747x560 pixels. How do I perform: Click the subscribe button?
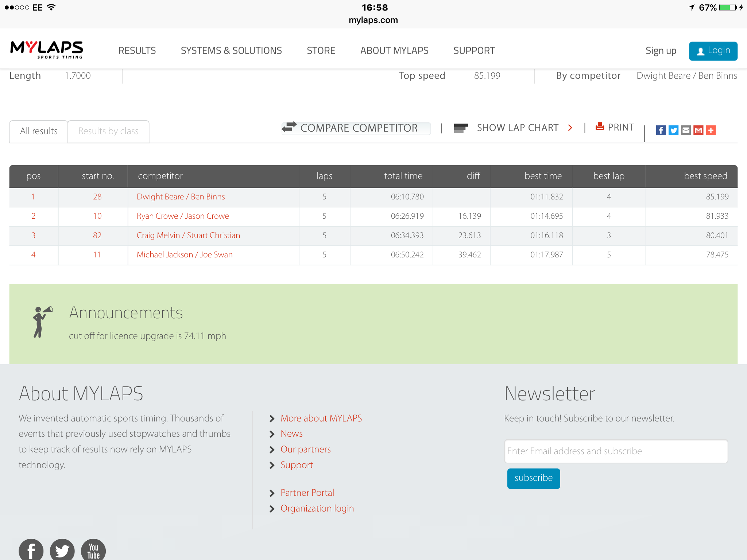pos(534,478)
